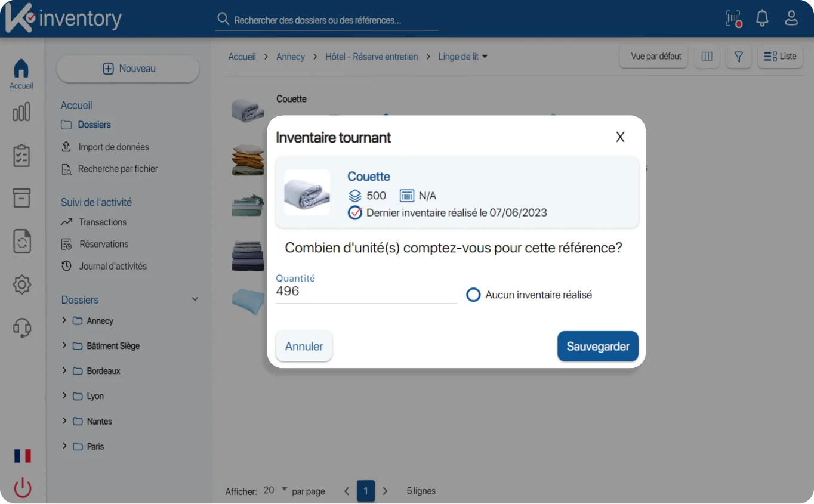The height and width of the screenshot is (504, 814).
Task: Click the K inventory logo
Action: pyautogui.click(x=63, y=18)
